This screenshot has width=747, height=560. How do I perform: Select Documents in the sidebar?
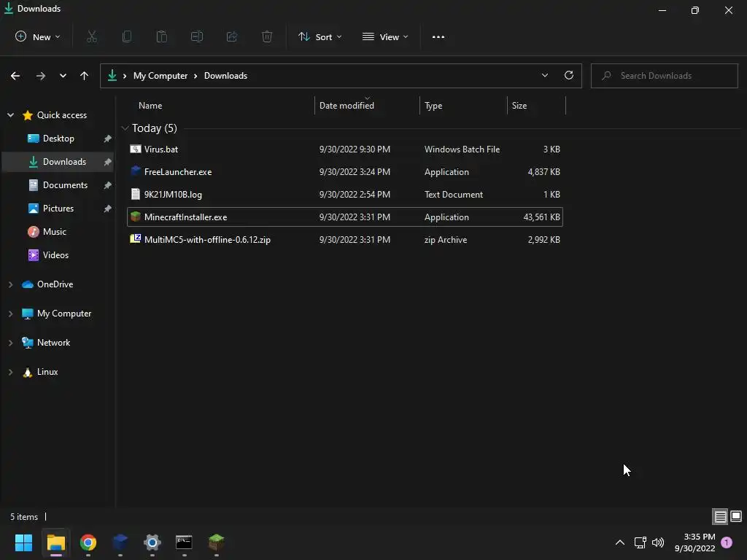58,185
